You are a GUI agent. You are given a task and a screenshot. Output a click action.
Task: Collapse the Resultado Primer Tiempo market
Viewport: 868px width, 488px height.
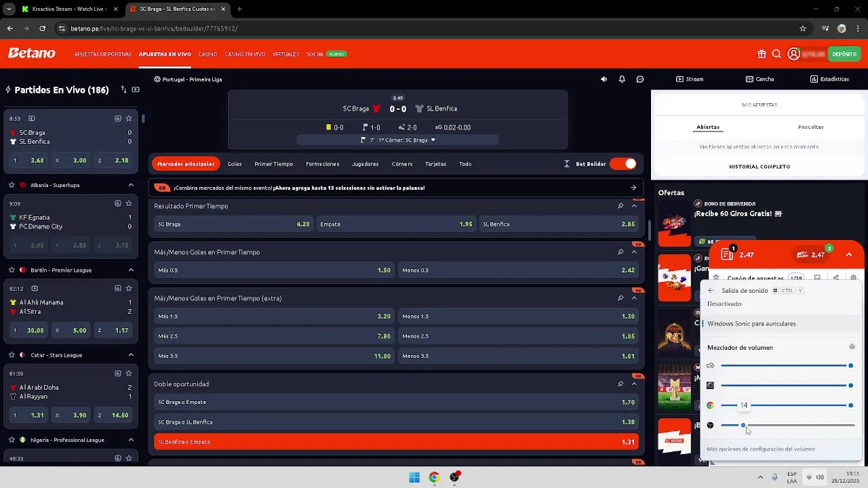click(x=634, y=206)
